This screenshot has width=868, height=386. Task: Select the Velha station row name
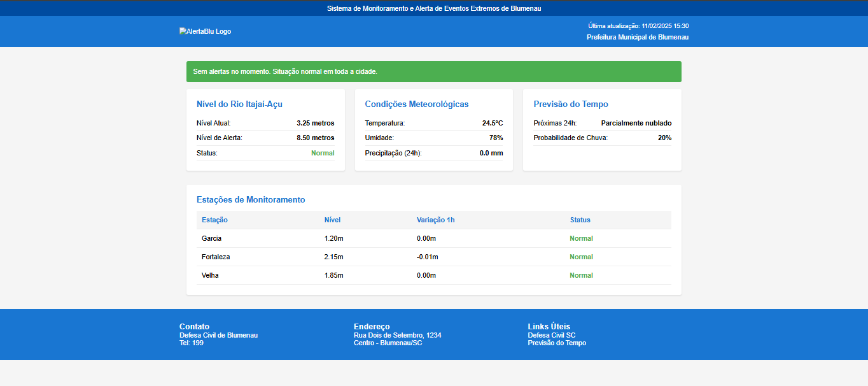pos(211,275)
